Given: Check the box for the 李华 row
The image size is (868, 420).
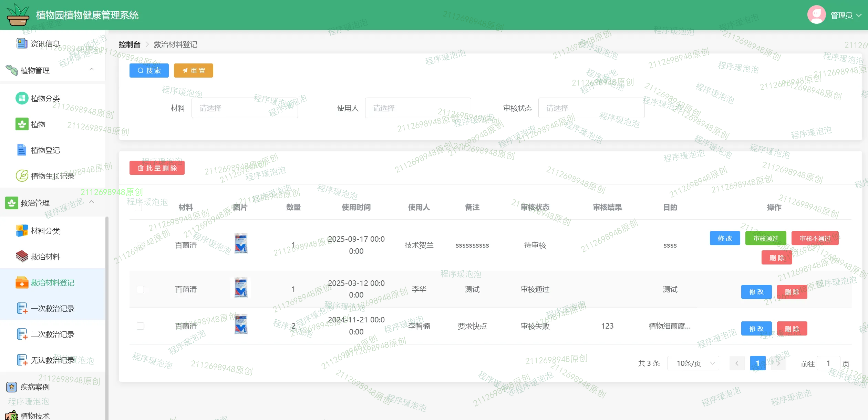Looking at the screenshot, I should [x=140, y=289].
